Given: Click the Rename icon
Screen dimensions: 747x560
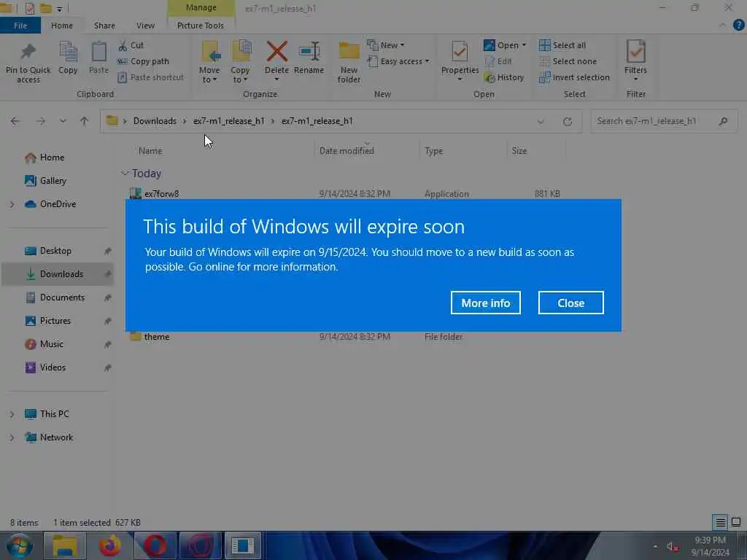Looking at the screenshot, I should (x=309, y=52).
